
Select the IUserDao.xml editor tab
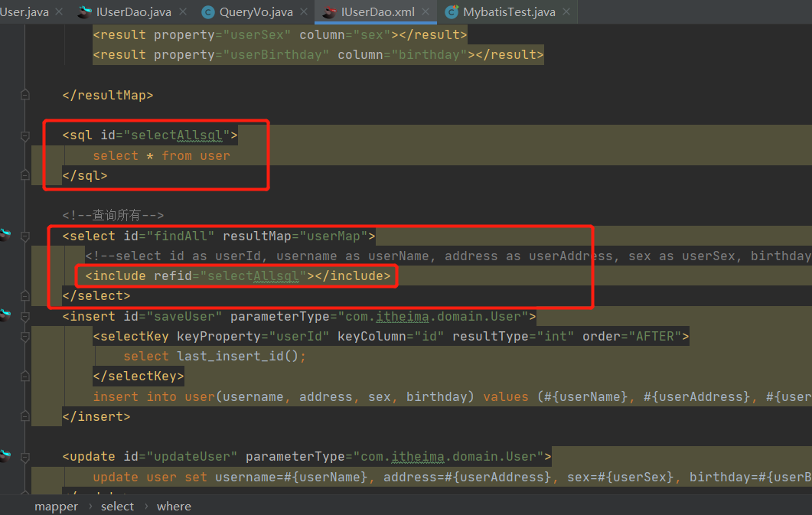coord(377,12)
